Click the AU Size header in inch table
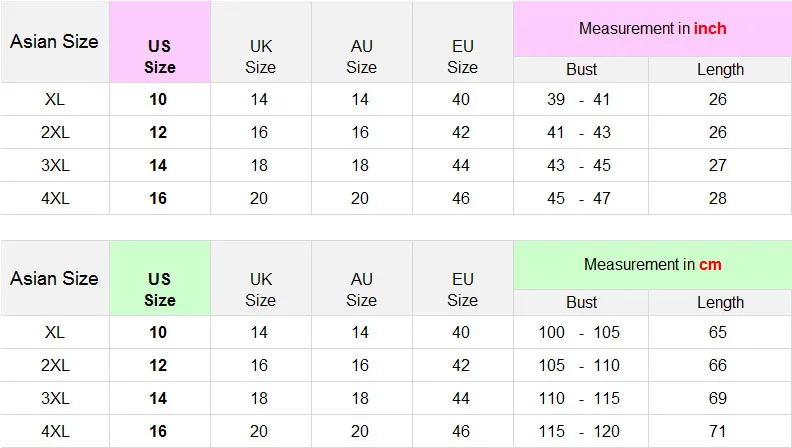 click(361, 56)
